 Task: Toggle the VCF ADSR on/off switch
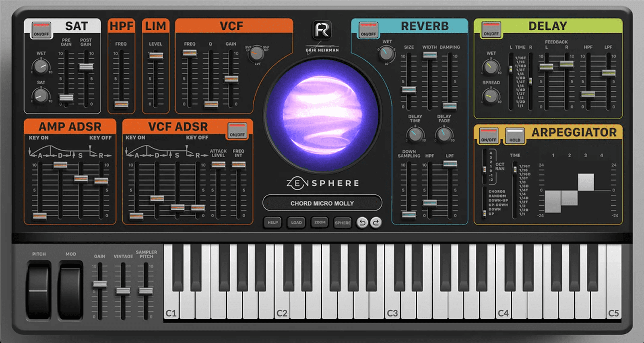237,130
